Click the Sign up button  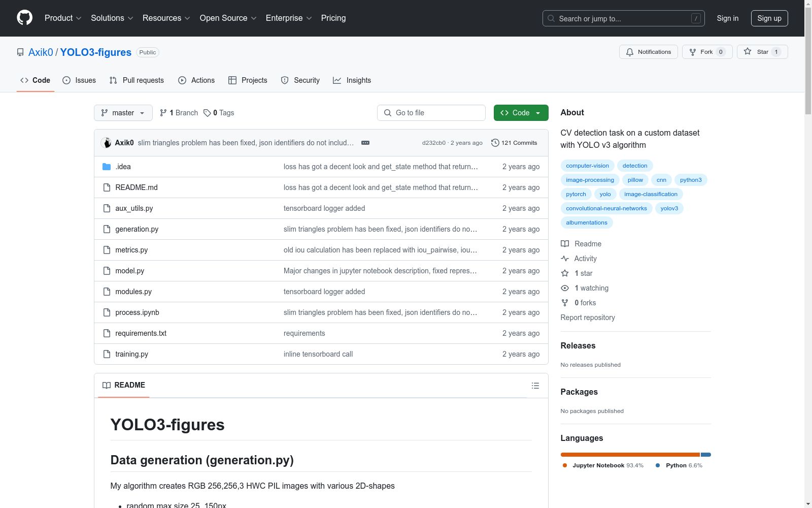pos(769,18)
